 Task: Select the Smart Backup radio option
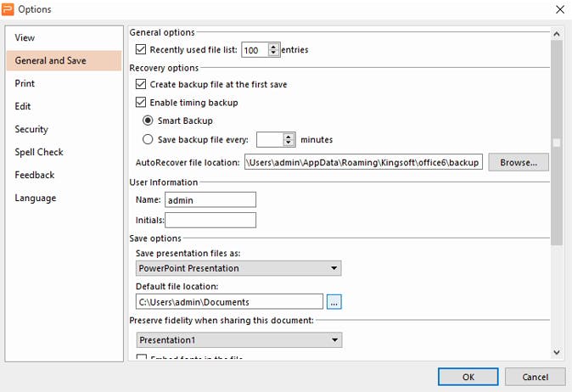pos(148,120)
